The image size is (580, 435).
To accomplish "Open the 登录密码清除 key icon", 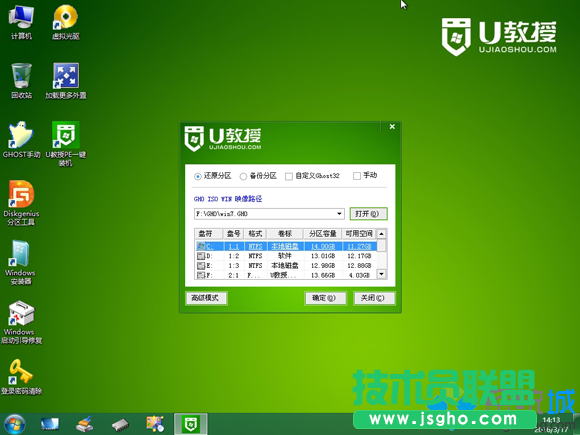I will pyautogui.click(x=21, y=377).
